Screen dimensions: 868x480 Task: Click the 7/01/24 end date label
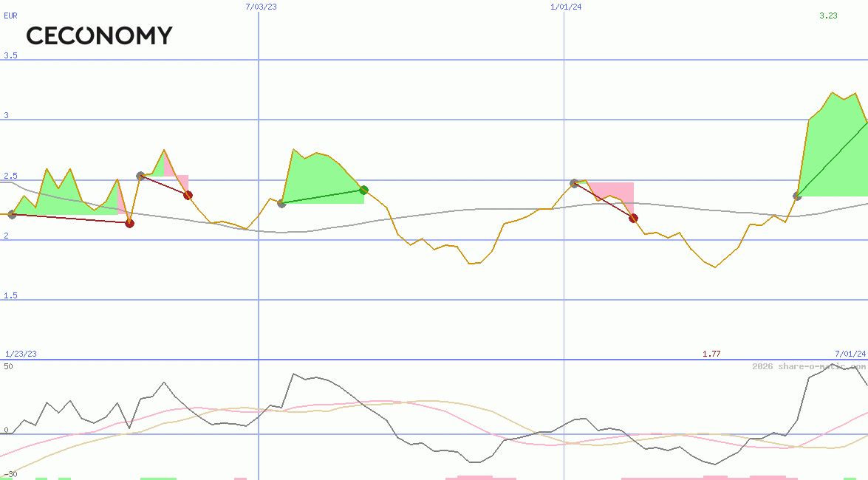click(x=850, y=354)
